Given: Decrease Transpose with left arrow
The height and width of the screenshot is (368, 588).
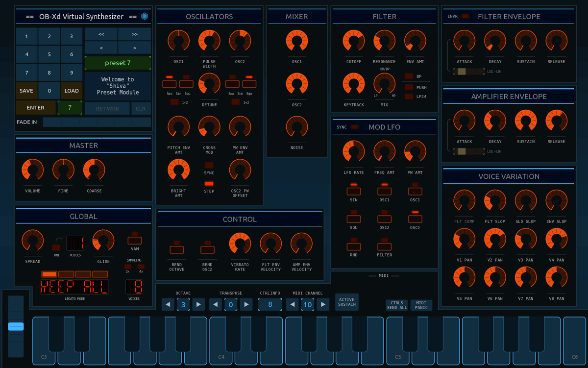Looking at the screenshot, I should [216, 305].
